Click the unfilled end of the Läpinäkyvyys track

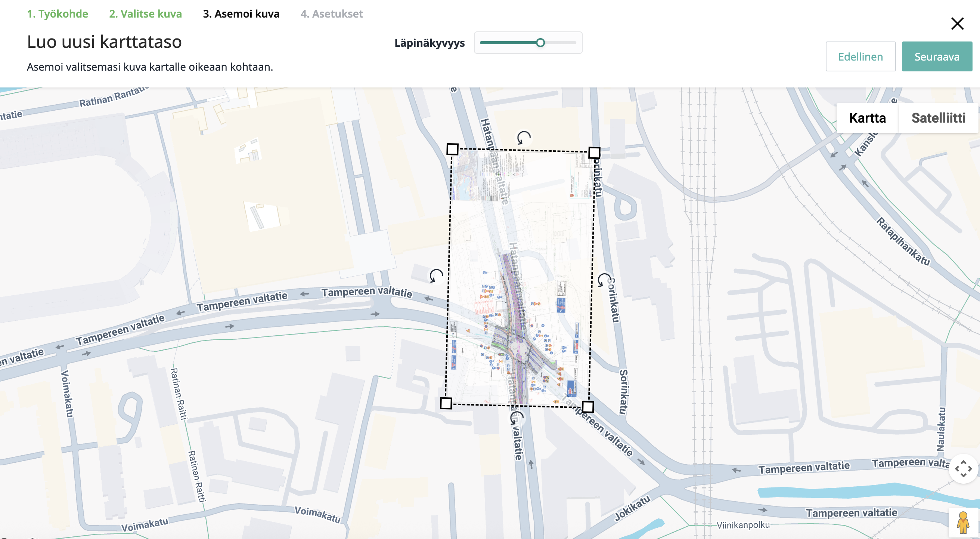pyautogui.click(x=561, y=43)
